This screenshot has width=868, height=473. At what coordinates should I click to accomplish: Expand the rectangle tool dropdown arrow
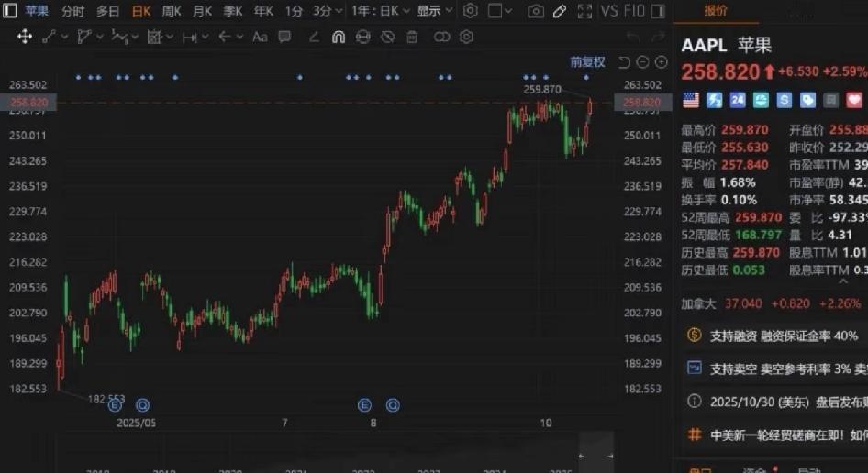(170, 37)
